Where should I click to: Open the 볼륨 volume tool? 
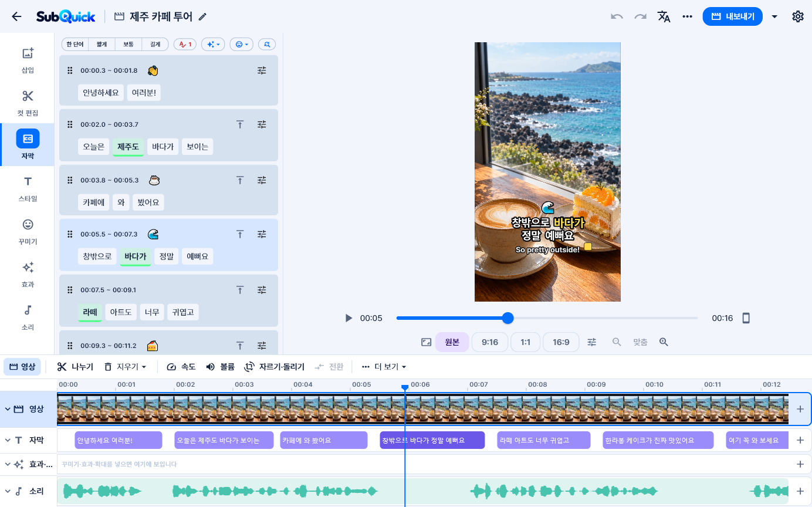pyautogui.click(x=220, y=367)
